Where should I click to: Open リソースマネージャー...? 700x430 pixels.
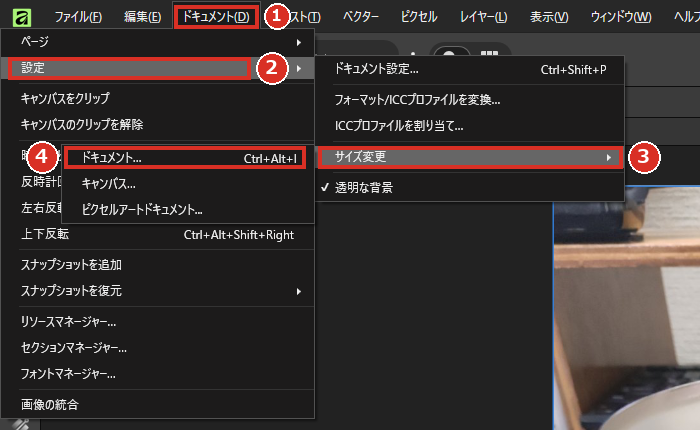pos(158,322)
